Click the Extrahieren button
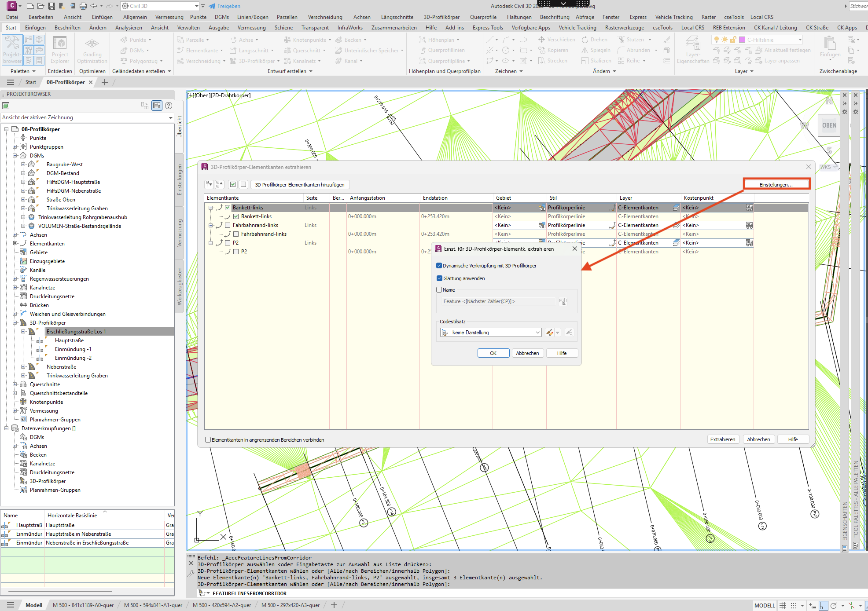Viewport: 868px width, 611px height. pos(723,439)
